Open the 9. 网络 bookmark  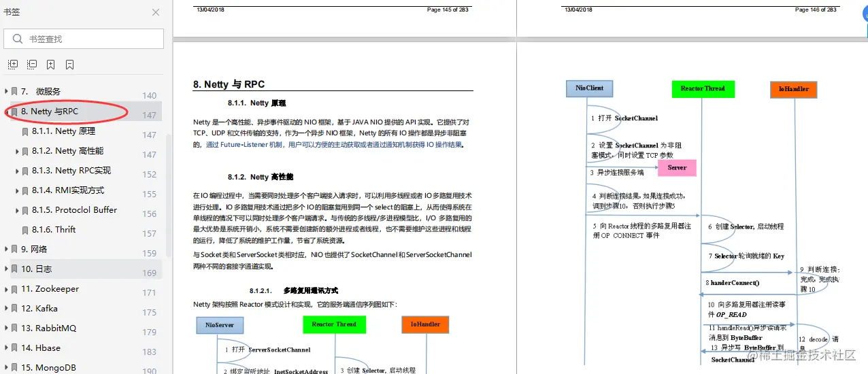point(34,250)
